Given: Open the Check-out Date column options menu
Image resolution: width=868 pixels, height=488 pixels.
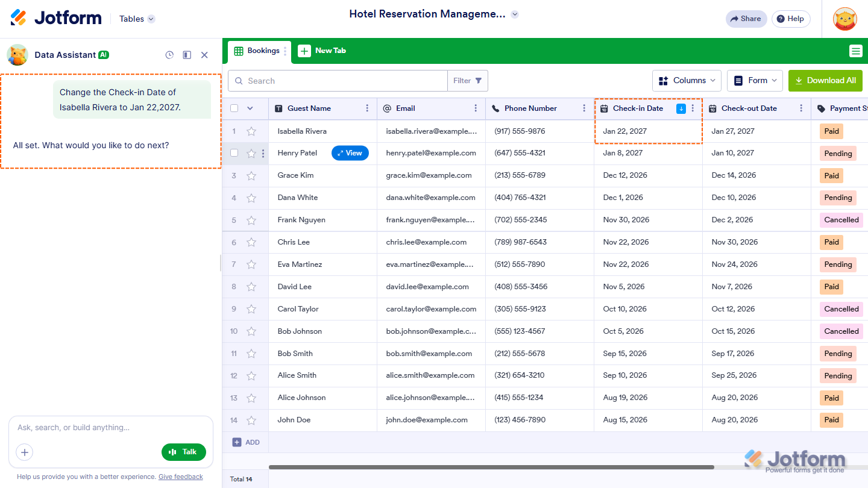Looking at the screenshot, I should click(801, 108).
